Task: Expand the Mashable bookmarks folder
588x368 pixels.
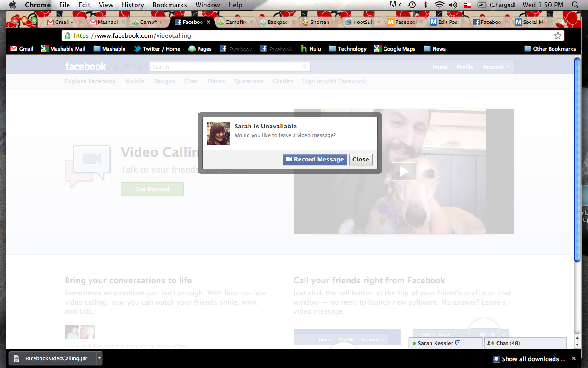Action: point(109,49)
